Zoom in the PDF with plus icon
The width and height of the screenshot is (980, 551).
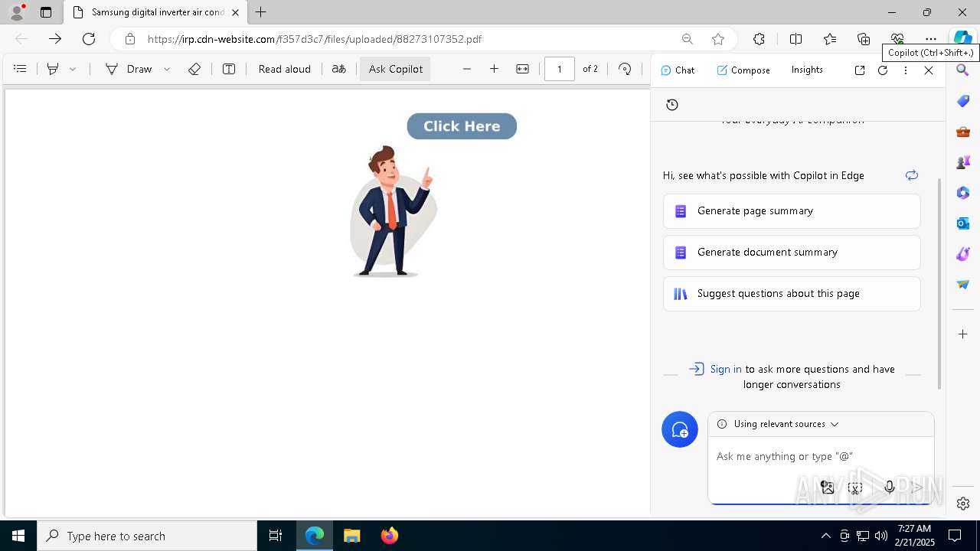(x=495, y=69)
